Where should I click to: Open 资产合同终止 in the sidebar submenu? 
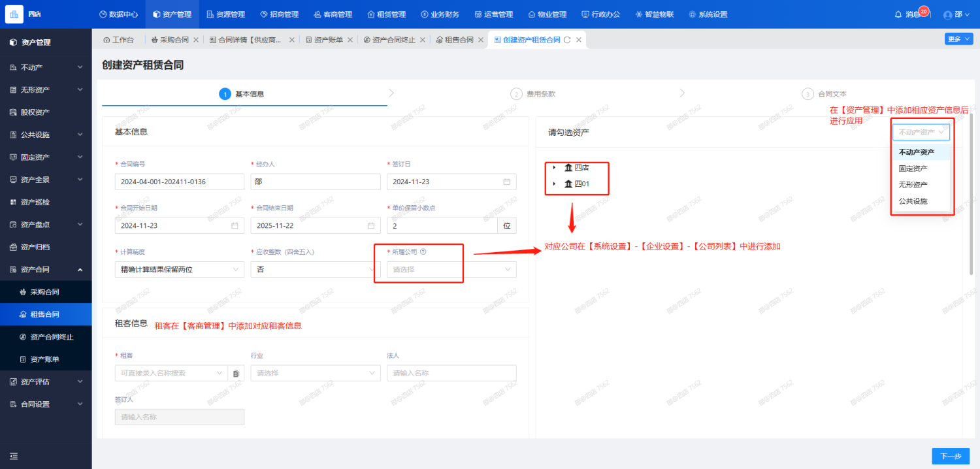coord(46,337)
